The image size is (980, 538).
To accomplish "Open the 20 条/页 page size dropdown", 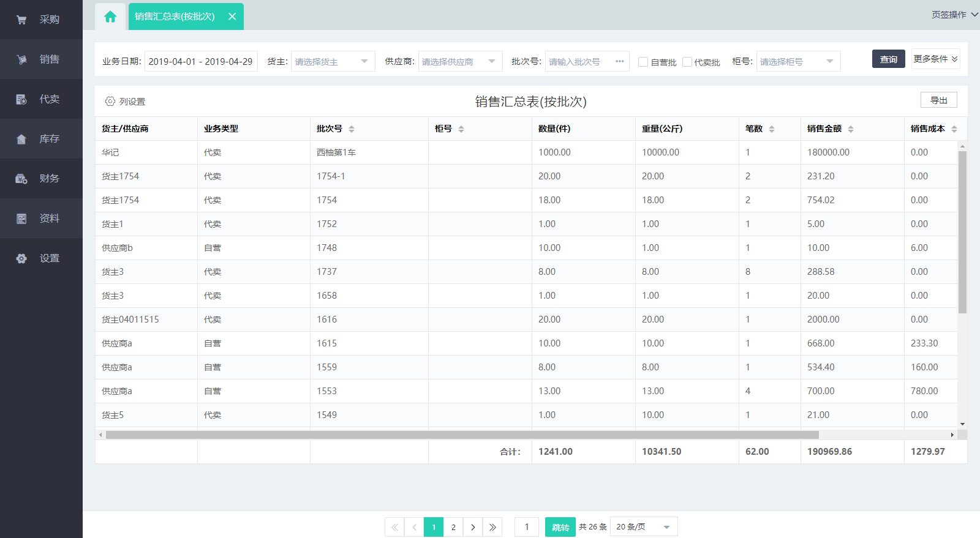I will [x=644, y=527].
